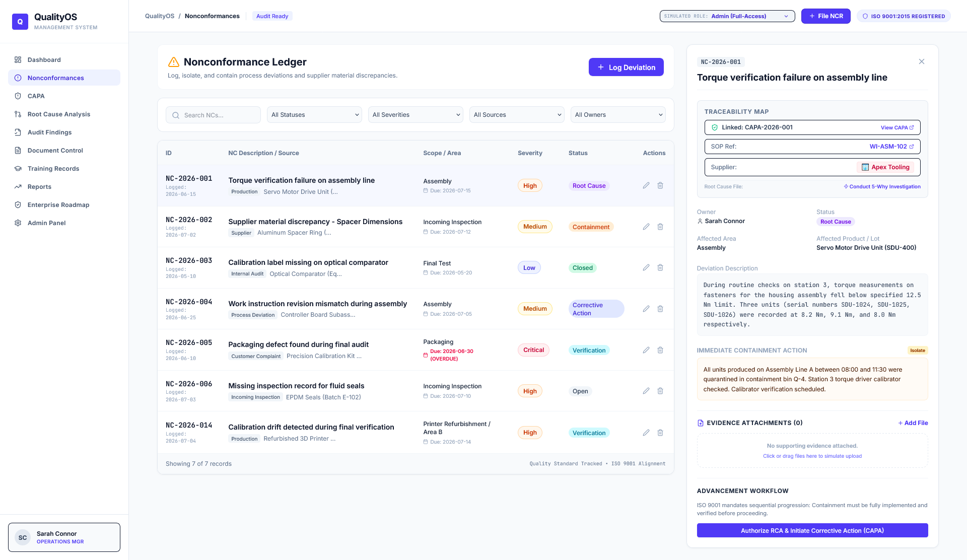Delete NC-2026-014 record via trash icon

coord(660,433)
